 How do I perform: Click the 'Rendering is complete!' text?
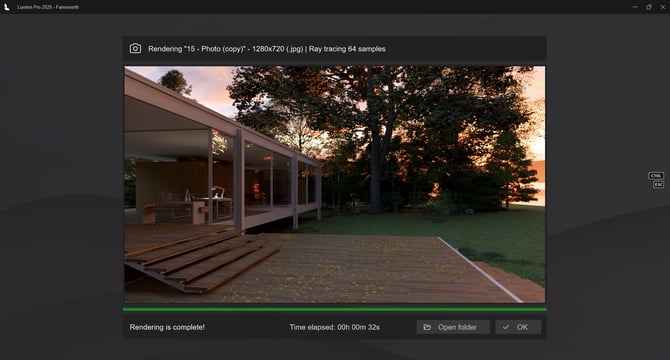[x=167, y=327]
